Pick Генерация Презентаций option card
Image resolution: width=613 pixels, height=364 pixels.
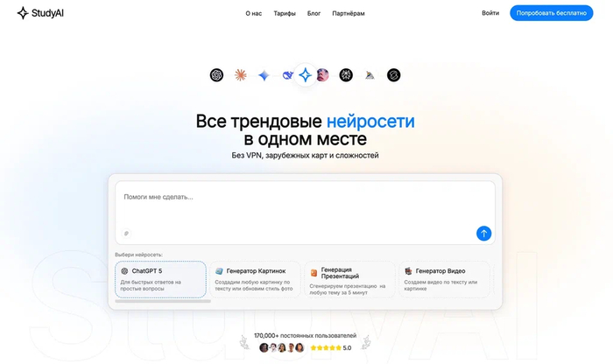point(350,279)
